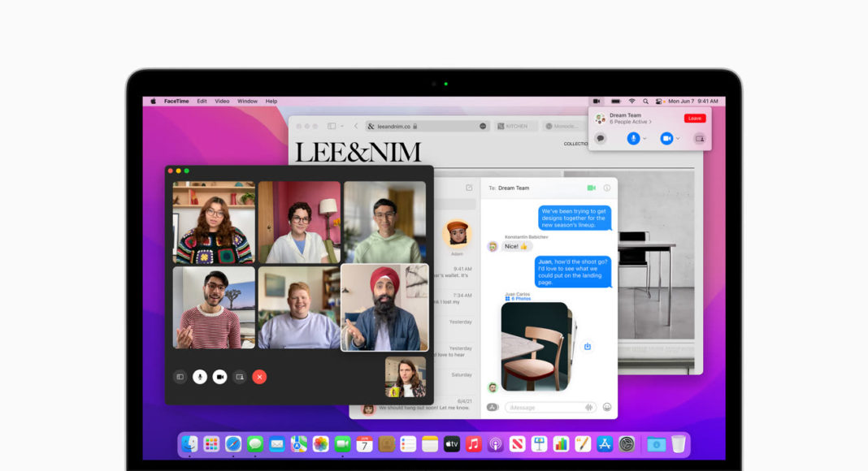Record audio message in Messages
Screen dimensions: 868x471
[589, 408]
